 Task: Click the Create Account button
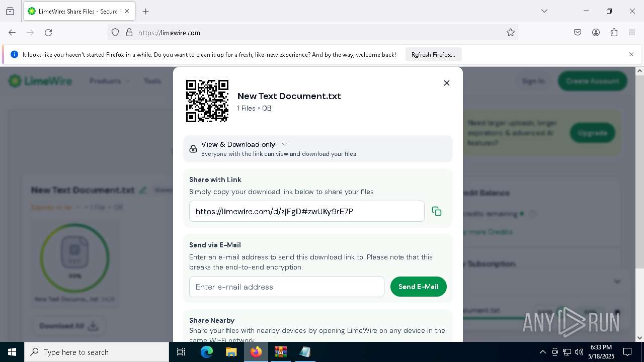[592, 81]
